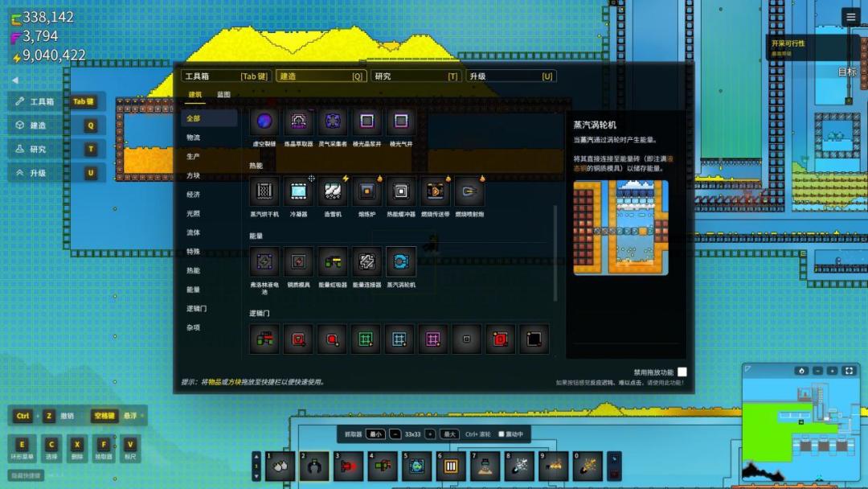Select hotbar slot 9 item
This screenshot has width=868, height=489.
[x=554, y=466]
